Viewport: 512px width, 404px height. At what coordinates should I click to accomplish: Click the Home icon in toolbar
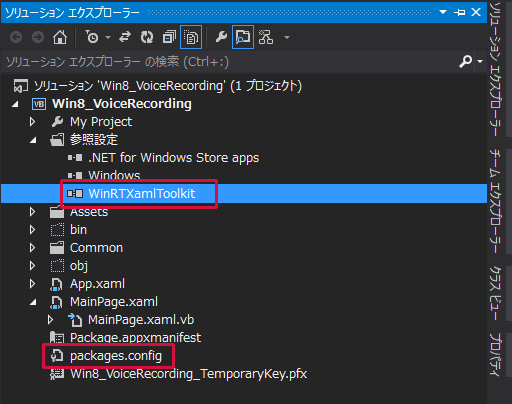[60, 37]
